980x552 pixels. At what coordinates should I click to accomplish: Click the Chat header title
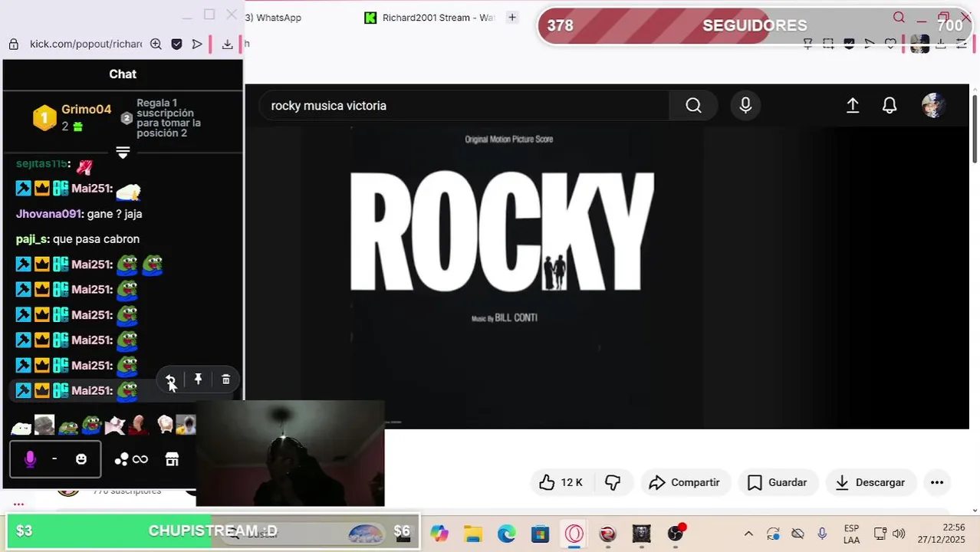(123, 74)
